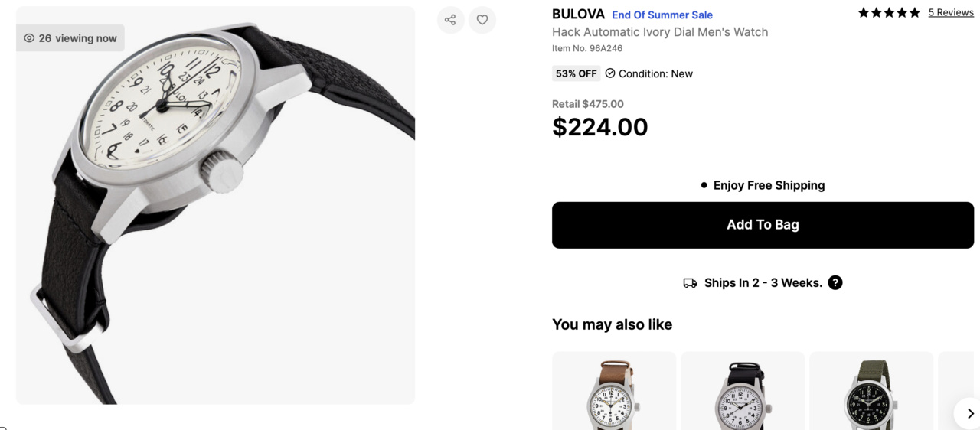This screenshot has width=980, height=430.
Task: Click the checkmark icon next to Condition
Action: 610,73
